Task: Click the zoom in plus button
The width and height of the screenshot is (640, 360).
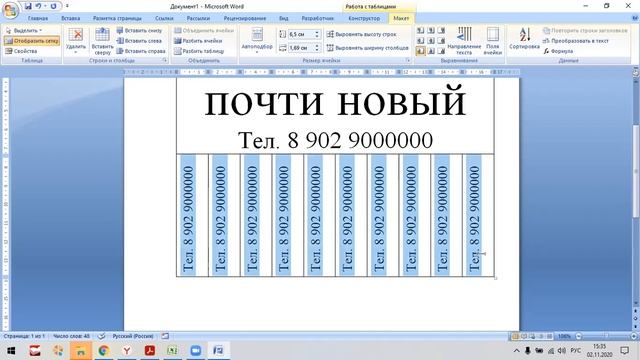Action: tap(634, 336)
